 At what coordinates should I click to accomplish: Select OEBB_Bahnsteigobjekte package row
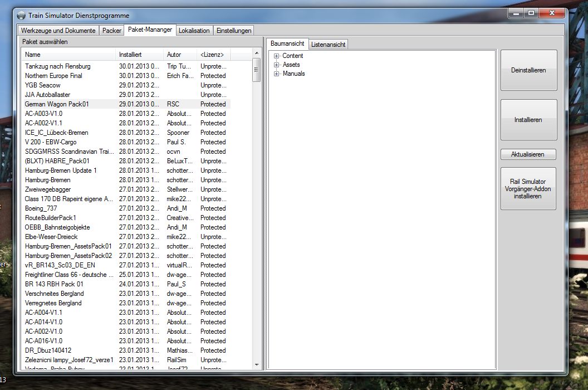click(126, 227)
